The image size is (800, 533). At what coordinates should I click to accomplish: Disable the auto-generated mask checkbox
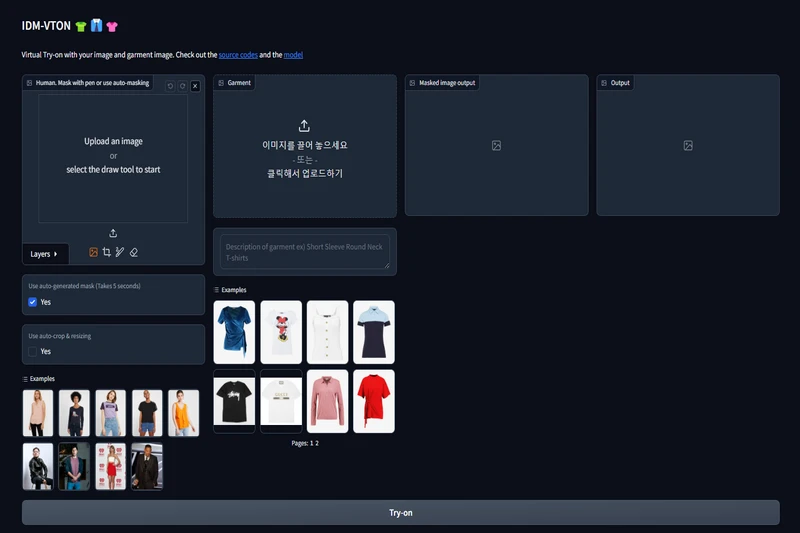click(33, 302)
